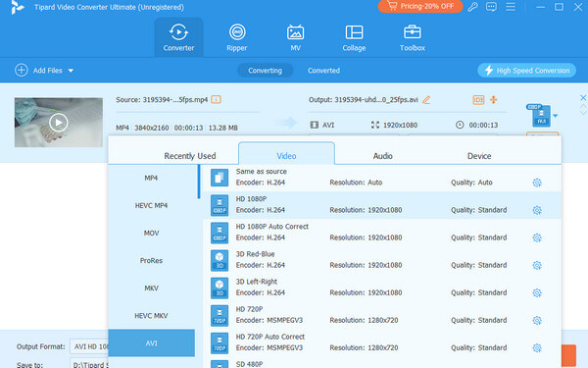Choose MKV format
588x368 pixels.
tap(152, 288)
